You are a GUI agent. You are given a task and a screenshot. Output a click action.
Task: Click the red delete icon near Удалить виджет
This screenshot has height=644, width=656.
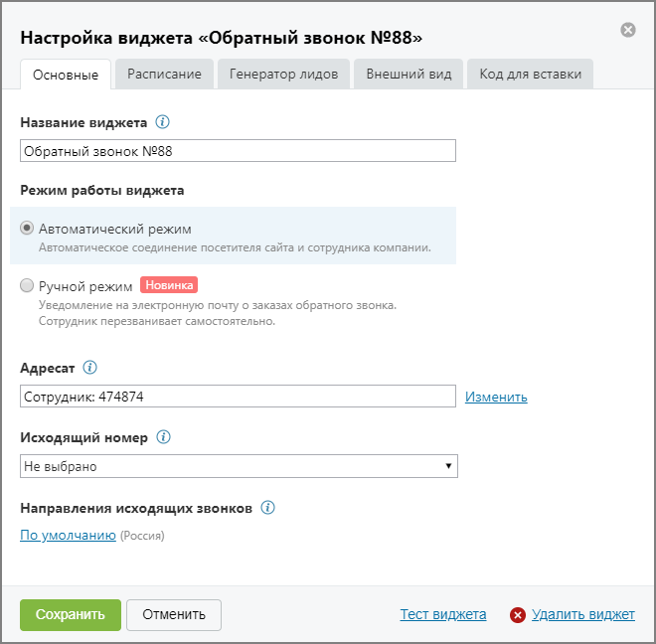pyautogui.click(x=518, y=615)
